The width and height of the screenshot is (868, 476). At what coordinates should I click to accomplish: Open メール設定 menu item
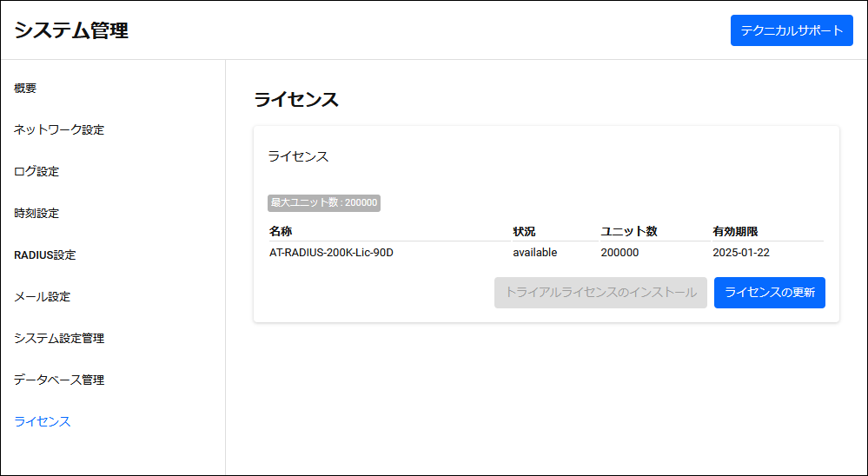(x=42, y=297)
